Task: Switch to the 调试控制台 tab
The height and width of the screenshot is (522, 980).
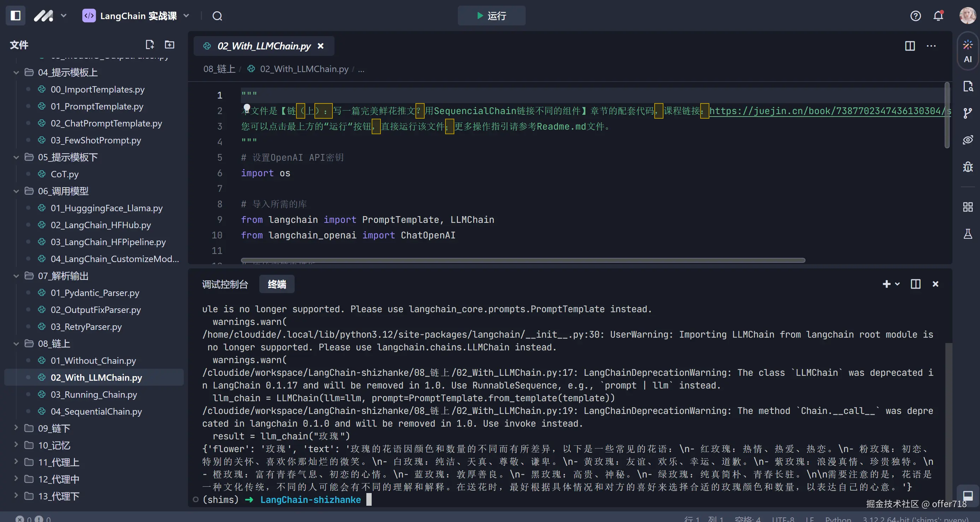Action: pos(225,284)
